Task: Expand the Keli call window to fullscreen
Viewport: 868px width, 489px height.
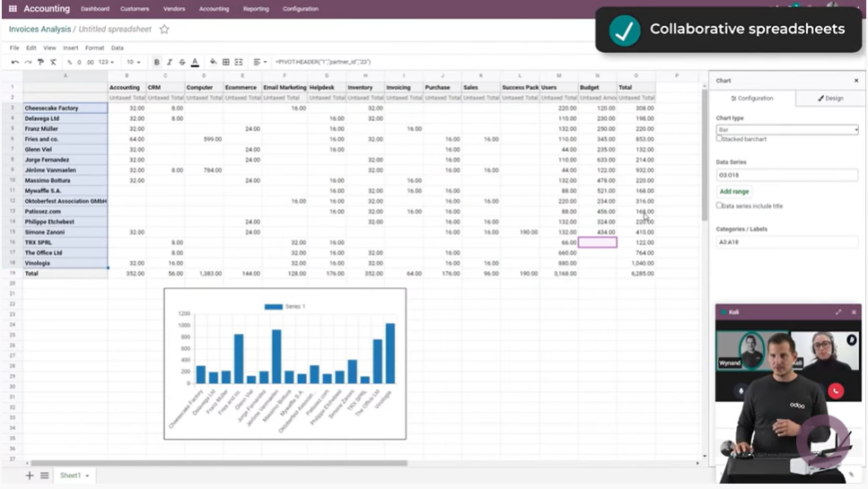Action: click(x=838, y=312)
